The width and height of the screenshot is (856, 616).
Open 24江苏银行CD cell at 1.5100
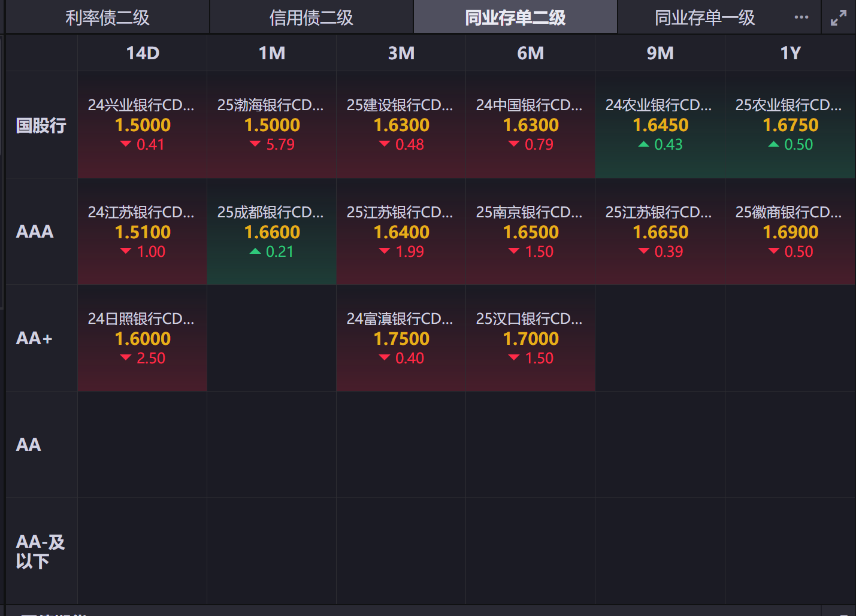click(x=143, y=232)
